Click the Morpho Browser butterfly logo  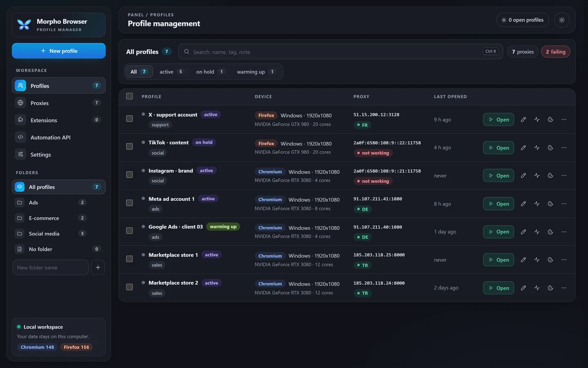coord(24,25)
